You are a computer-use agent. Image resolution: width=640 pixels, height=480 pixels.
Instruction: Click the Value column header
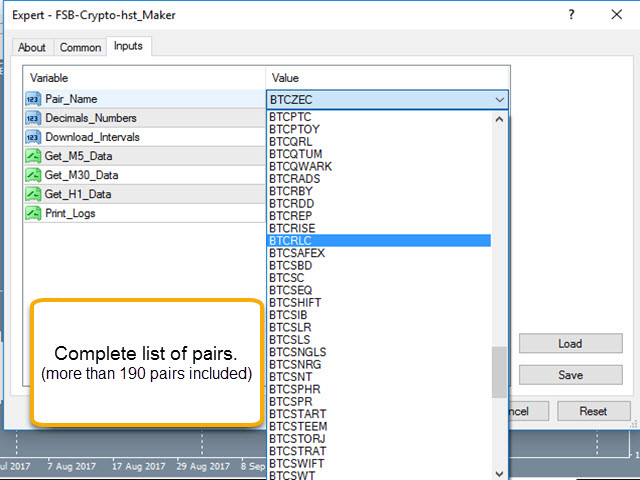coord(388,78)
